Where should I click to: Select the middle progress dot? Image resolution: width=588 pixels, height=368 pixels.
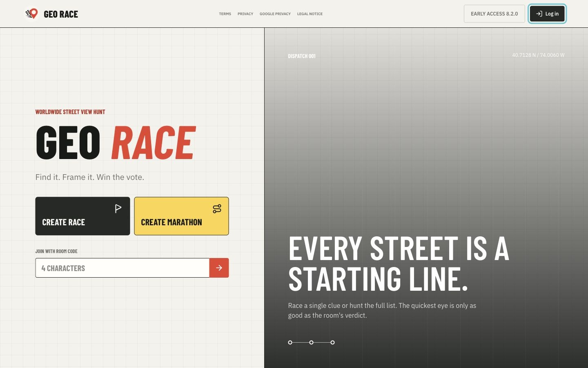click(311, 342)
